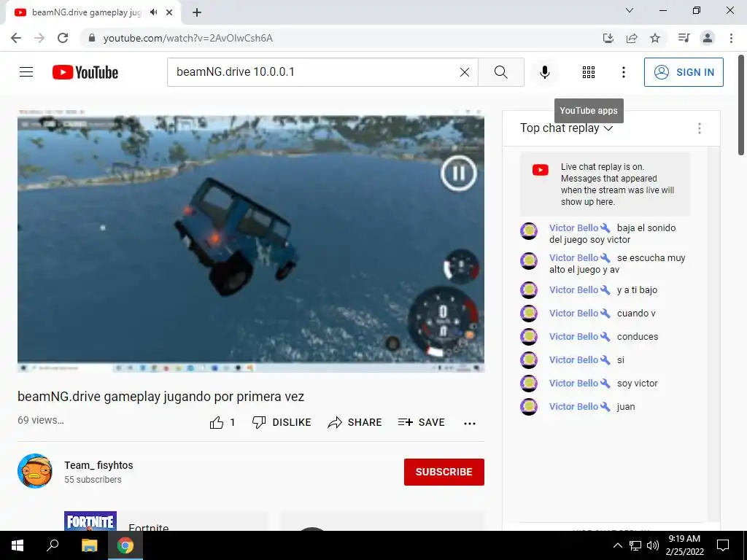Share this page icon in address bar
The height and width of the screenshot is (560, 747).
(x=632, y=38)
